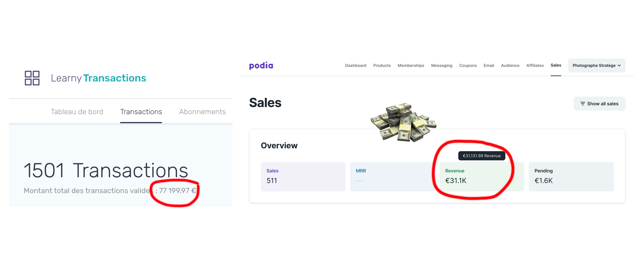
Task: Click the Revenue overview card
Action: [482, 177]
